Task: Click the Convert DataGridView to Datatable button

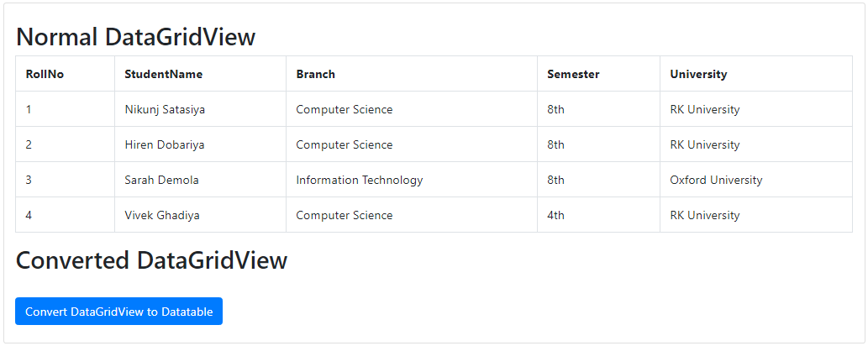Action: (x=118, y=312)
